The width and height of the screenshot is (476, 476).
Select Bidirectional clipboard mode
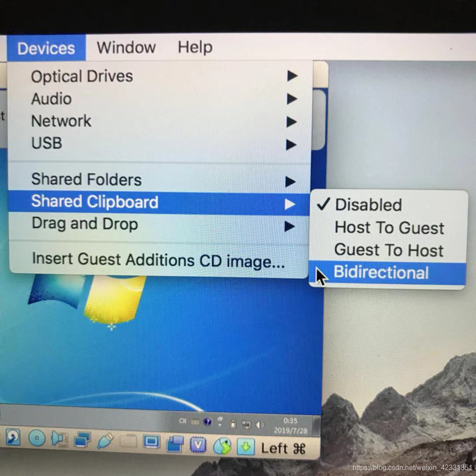[x=388, y=273]
